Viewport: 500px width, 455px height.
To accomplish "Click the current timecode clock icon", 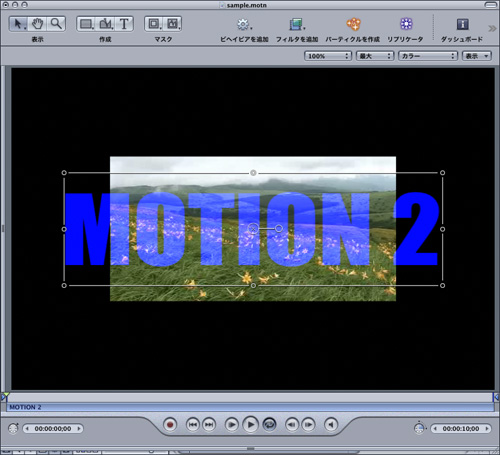I will pyautogui.click(x=13, y=428).
